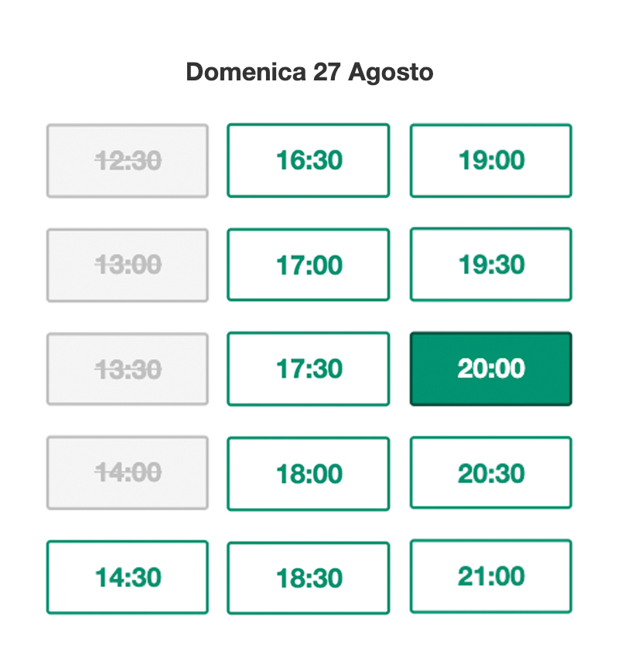Viewport: 621px width, 672px height.
Task: Deselect the active 20:00 booking time
Action: pos(491,369)
